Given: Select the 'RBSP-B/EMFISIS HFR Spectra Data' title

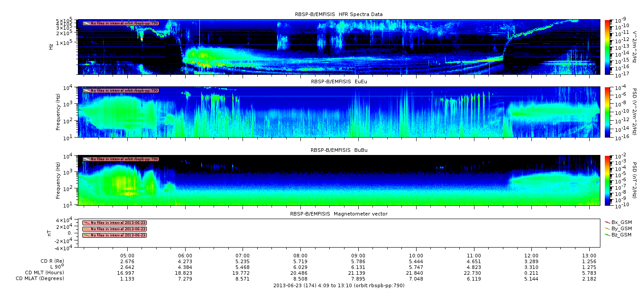Looking at the screenshot, I should point(339,14).
